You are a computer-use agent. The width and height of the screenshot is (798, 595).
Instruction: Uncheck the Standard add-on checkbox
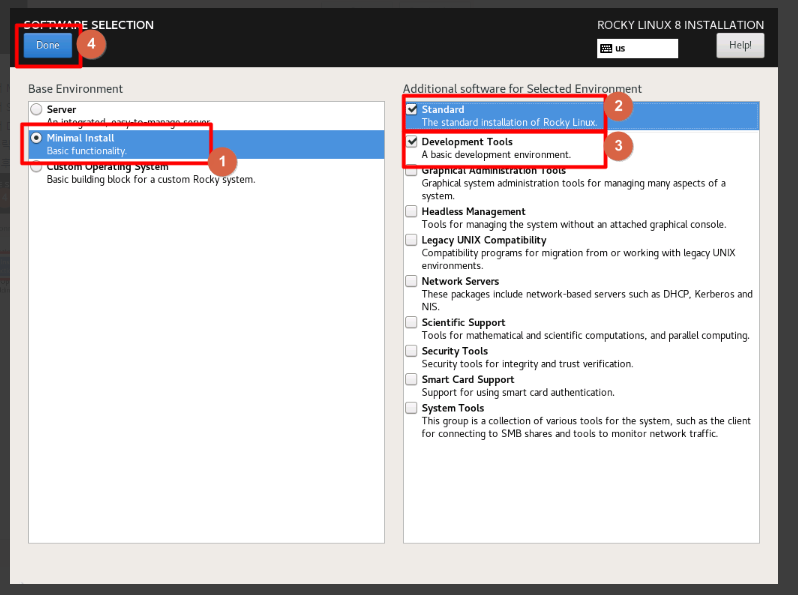click(x=411, y=109)
